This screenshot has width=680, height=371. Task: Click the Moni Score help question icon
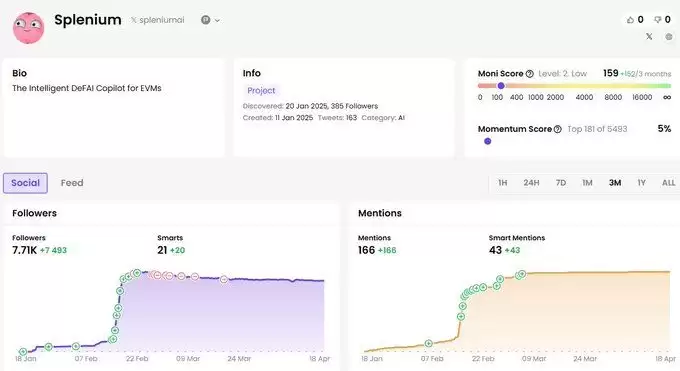click(x=530, y=74)
